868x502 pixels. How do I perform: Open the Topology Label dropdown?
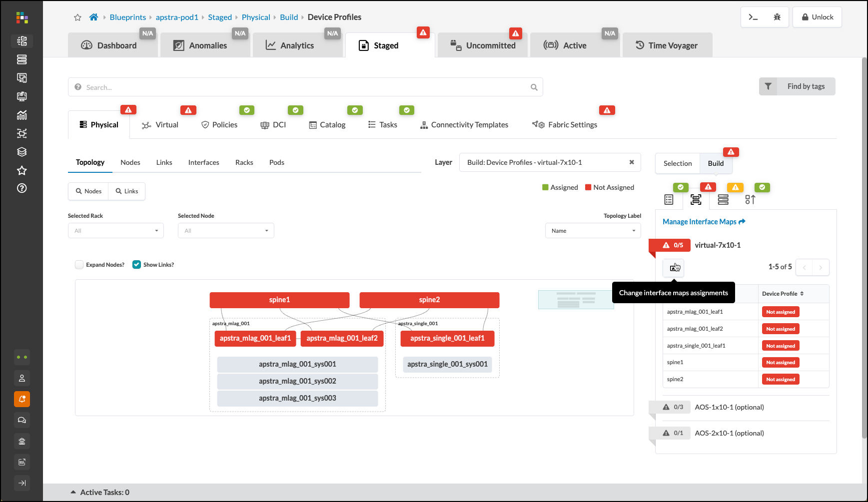[x=593, y=231]
